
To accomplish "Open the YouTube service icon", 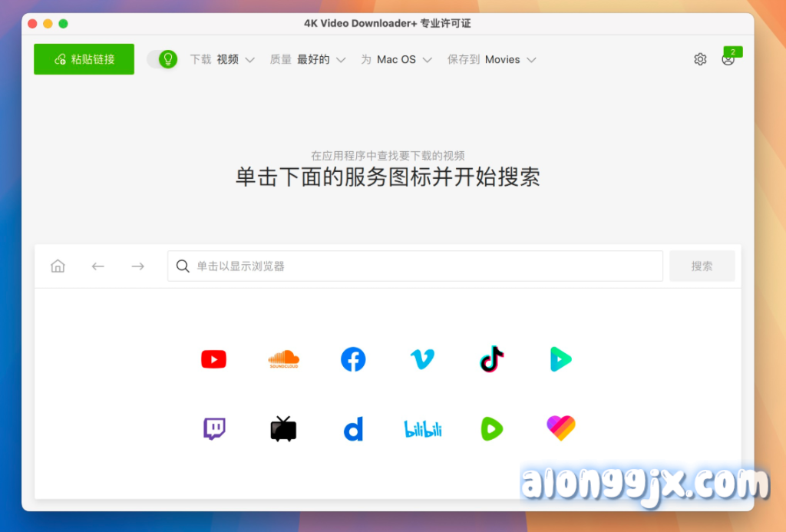I will (x=213, y=359).
